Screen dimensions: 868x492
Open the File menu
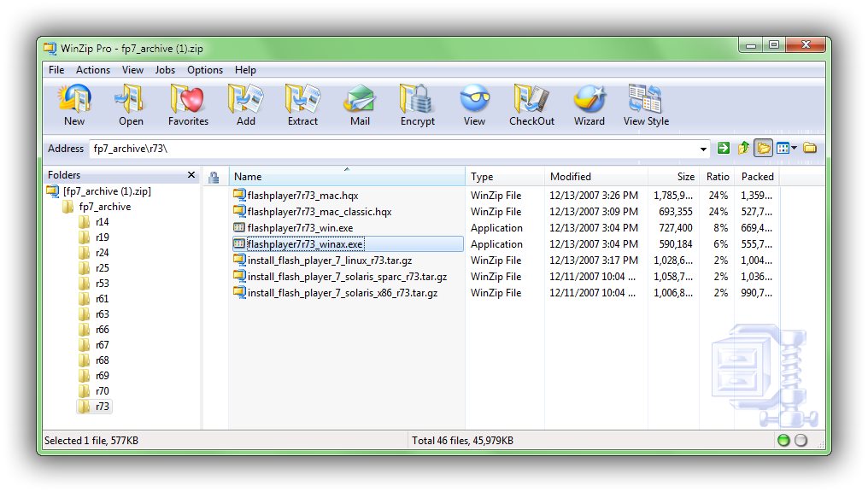[56, 70]
